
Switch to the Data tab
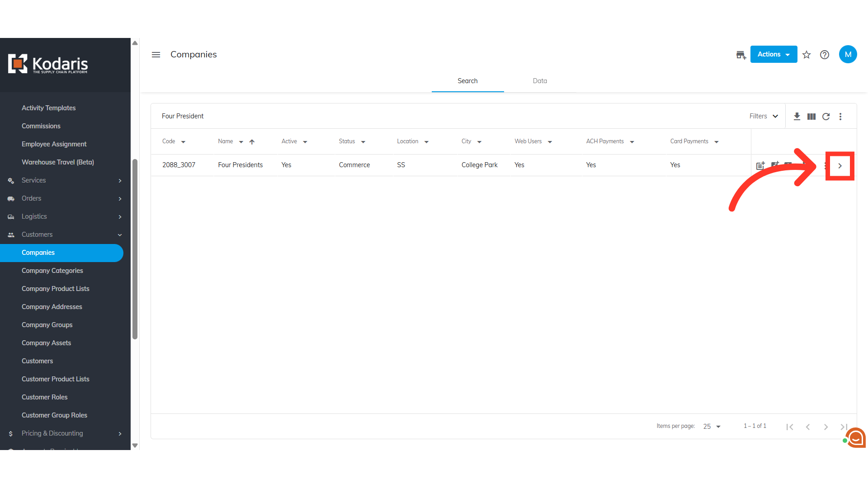tap(540, 81)
